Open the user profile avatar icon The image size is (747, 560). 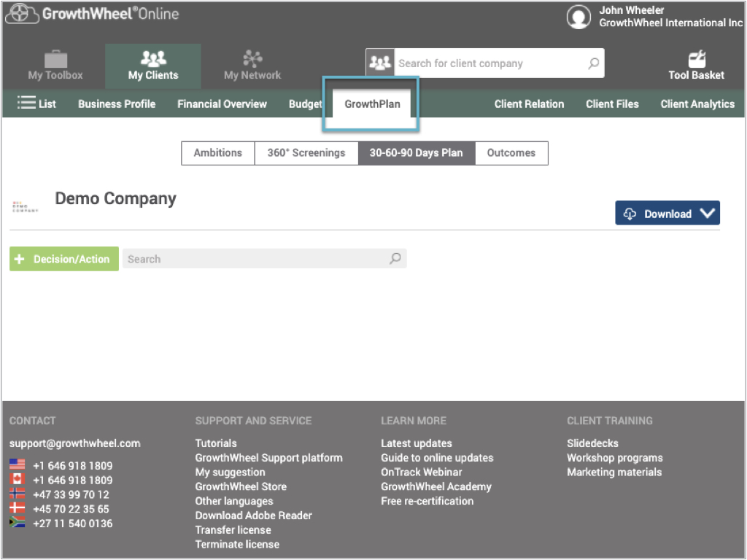point(578,17)
